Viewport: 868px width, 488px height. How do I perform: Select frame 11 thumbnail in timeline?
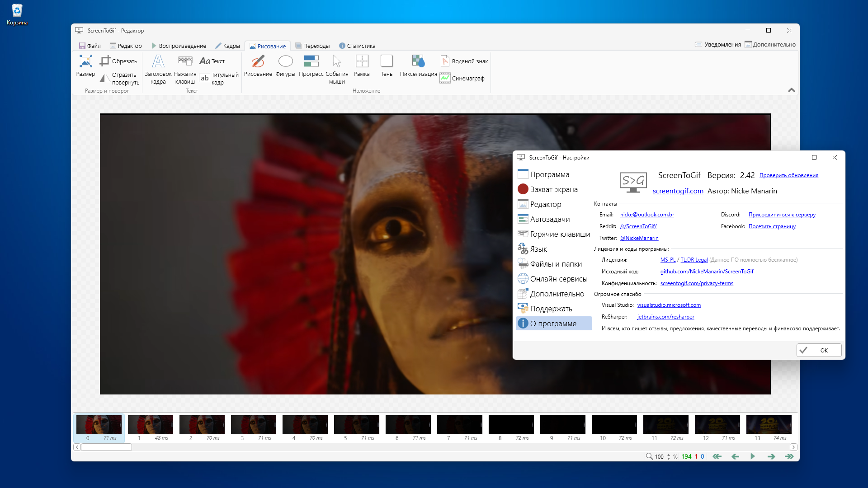[665, 425]
